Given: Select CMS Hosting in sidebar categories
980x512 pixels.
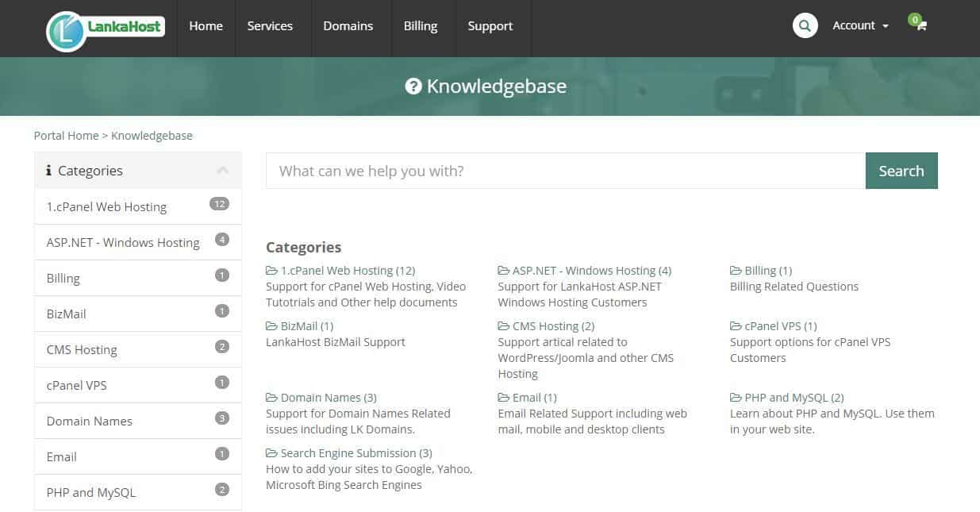Looking at the screenshot, I should tap(138, 349).
